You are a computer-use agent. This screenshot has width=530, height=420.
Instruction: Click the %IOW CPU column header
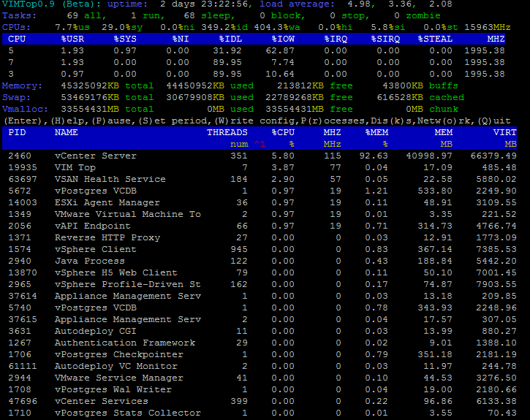283,39
